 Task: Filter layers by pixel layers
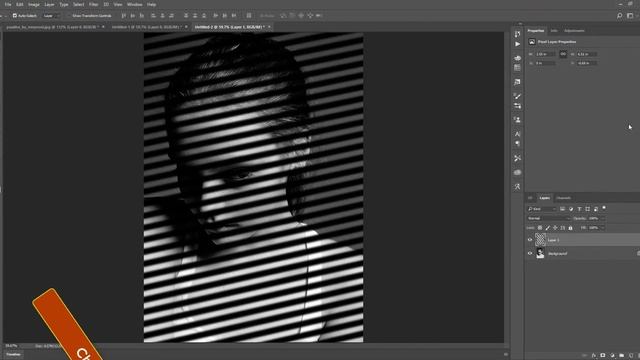[x=562, y=209]
